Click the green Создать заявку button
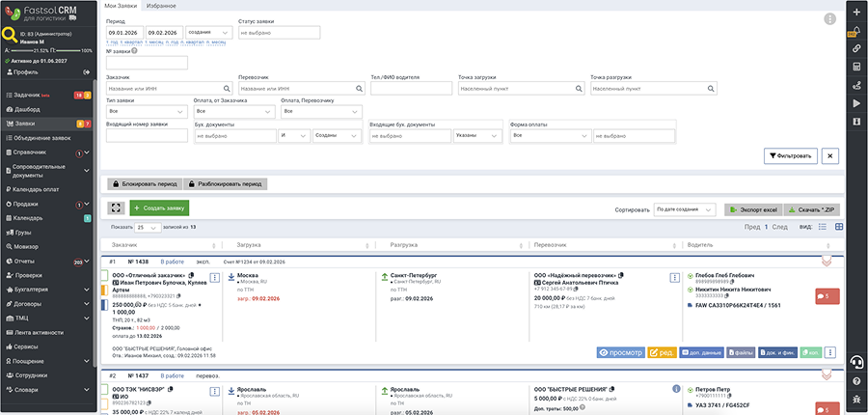The image size is (868, 415). click(x=159, y=207)
